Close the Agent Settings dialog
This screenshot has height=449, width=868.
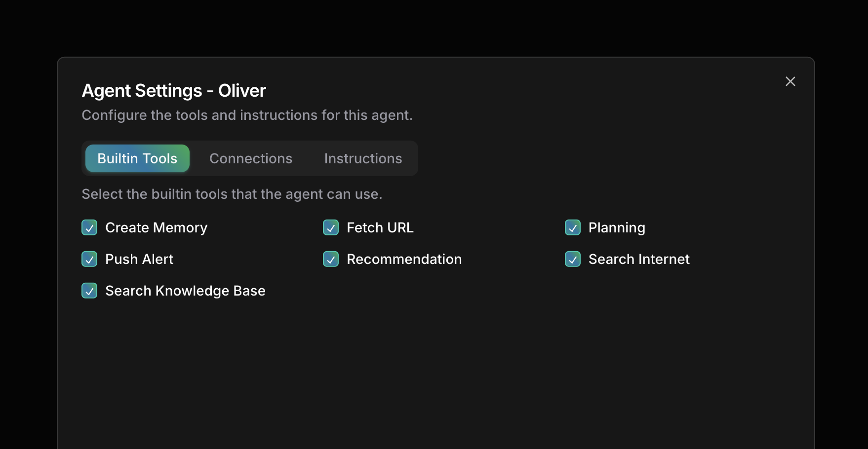790,81
